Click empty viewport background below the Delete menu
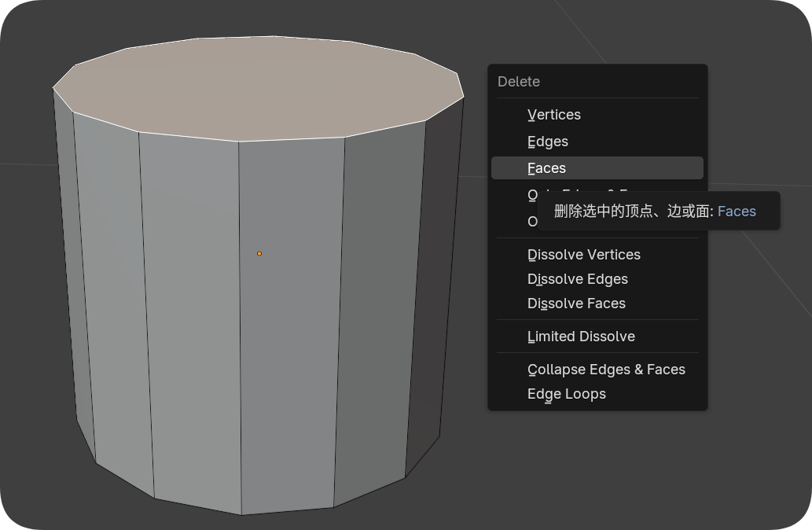This screenshot has height=530, width=812. (x=613, y=472)
